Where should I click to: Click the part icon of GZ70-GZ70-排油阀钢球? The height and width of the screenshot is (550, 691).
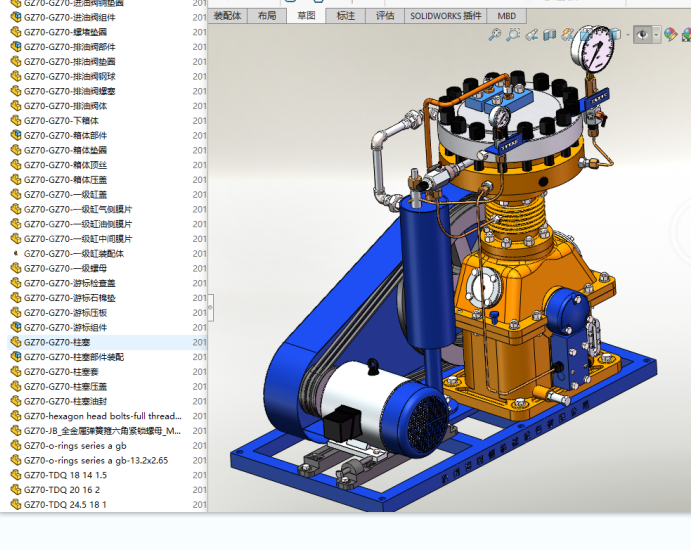coord(16,76)
